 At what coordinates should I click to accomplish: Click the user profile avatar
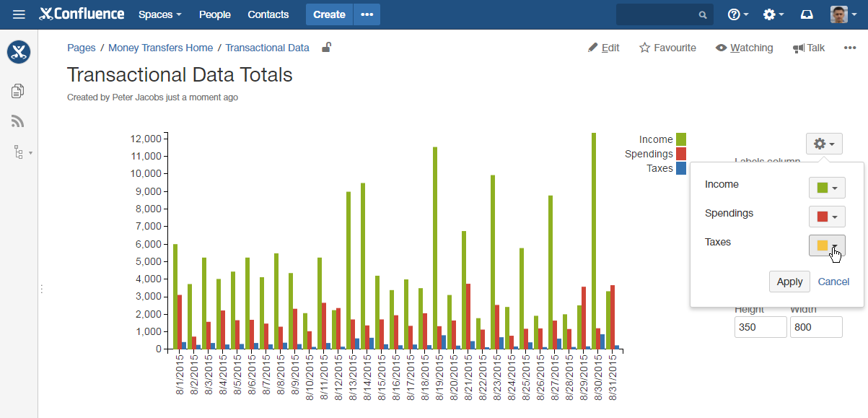[x=838, y=14]
